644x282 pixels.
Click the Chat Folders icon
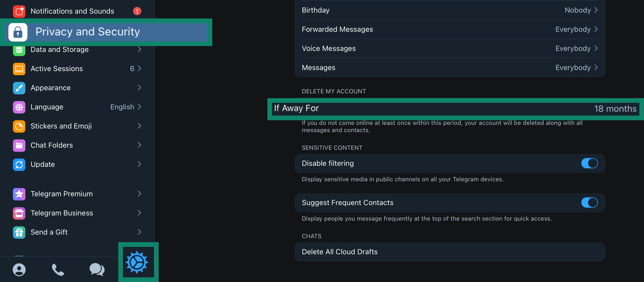(x=19, y=145)
